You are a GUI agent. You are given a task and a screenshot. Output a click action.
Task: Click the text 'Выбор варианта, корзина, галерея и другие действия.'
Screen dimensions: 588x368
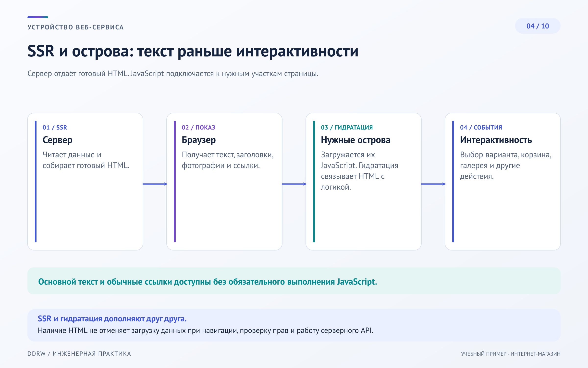tap(506, 165)
